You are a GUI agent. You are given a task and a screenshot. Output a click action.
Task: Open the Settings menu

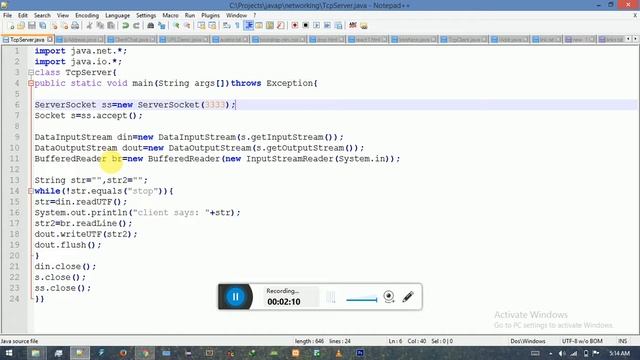pos(146,16)
